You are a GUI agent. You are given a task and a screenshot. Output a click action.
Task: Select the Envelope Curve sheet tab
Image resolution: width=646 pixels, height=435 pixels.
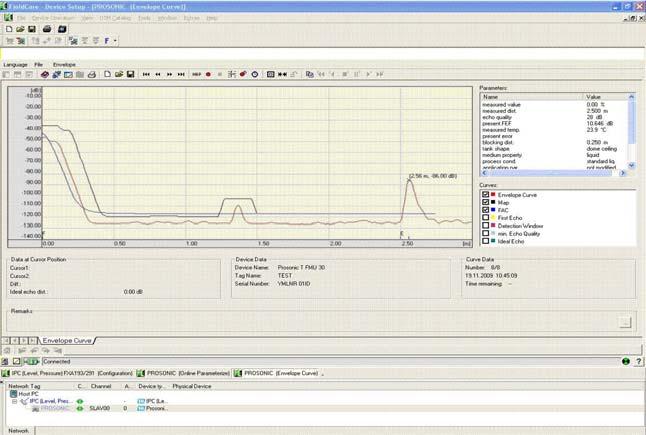(x=67, y=341)
